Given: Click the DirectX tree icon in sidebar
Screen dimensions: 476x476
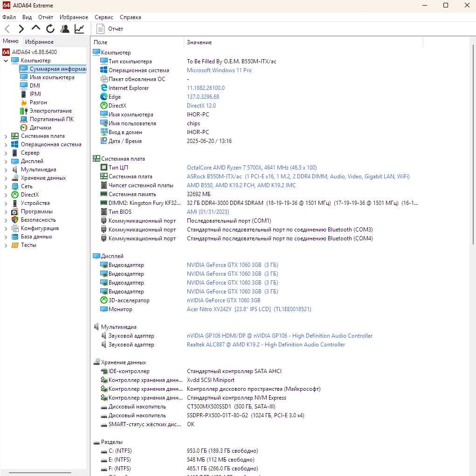Looking at the screenshot, I should 15,195.
